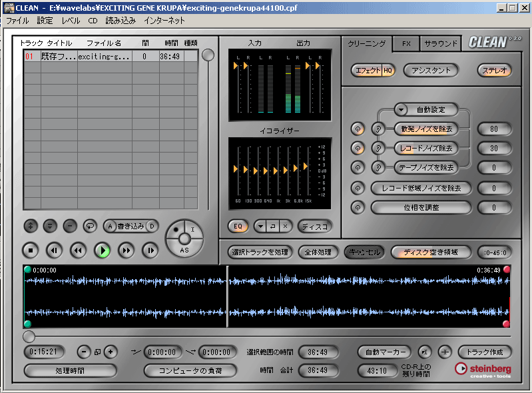Open the ファイル menu
Screen dimensions: 532x393
(x=17, y=21)
